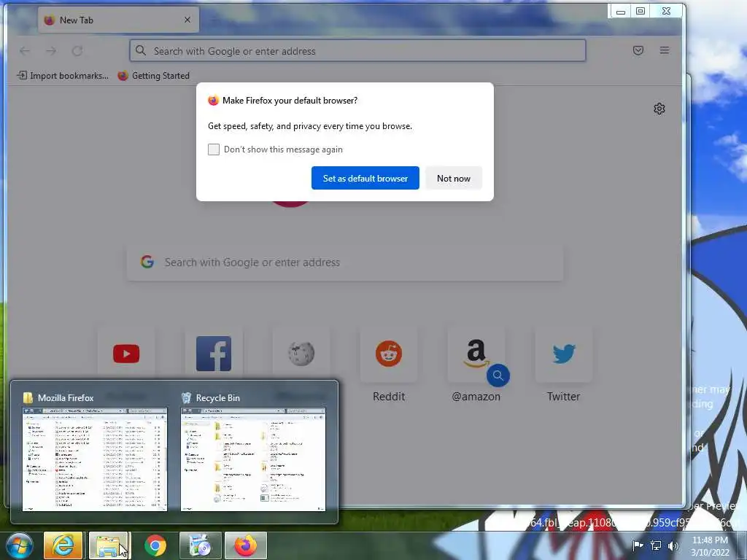Open Getting Started bookmark
Viewport: 747px width, 560px height.
pyautogui.click(x=154, y=76)
